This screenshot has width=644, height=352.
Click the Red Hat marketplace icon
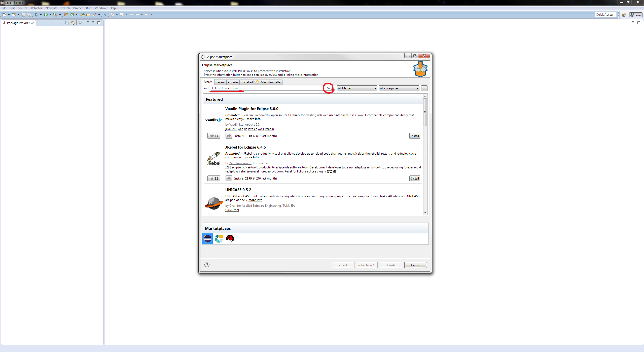(230, 238)
